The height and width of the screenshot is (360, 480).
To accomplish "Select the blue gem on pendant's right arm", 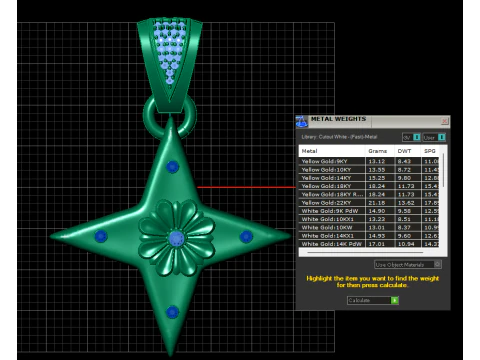I will click(x=246, y=236).
